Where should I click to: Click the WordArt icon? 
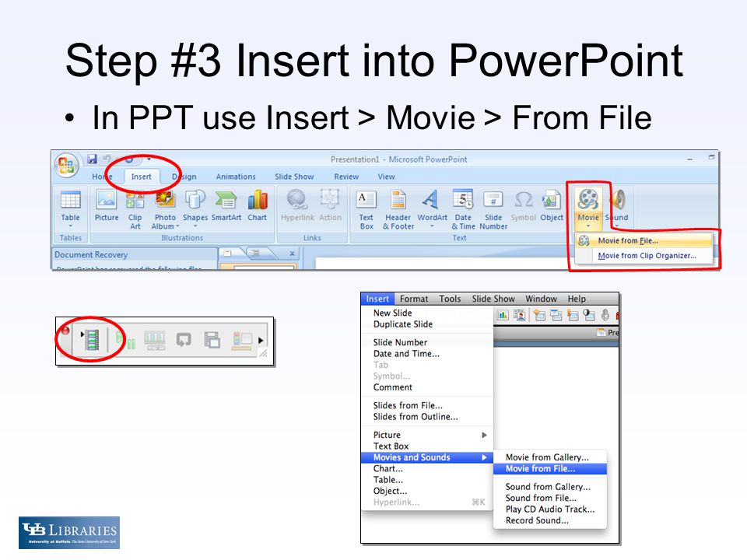coord(431,199)
